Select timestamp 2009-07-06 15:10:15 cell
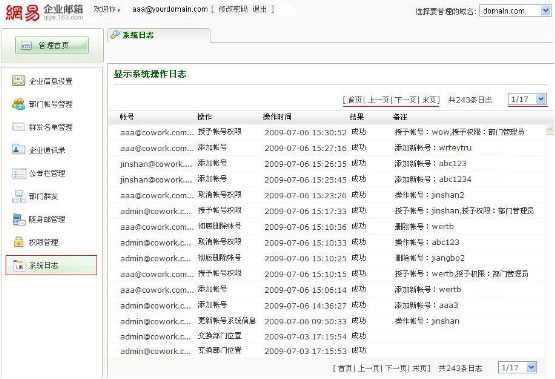This screenshot has width=555, height=379. pos(305,274)
